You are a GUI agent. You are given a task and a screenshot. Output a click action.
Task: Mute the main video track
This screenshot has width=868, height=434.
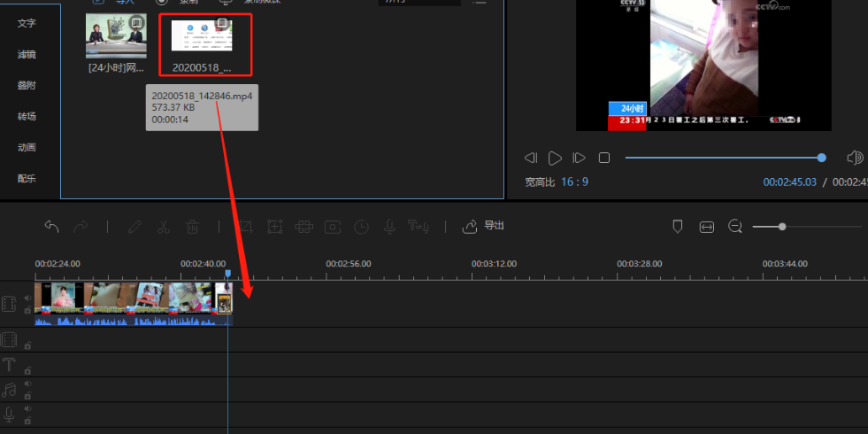[27, 298]
